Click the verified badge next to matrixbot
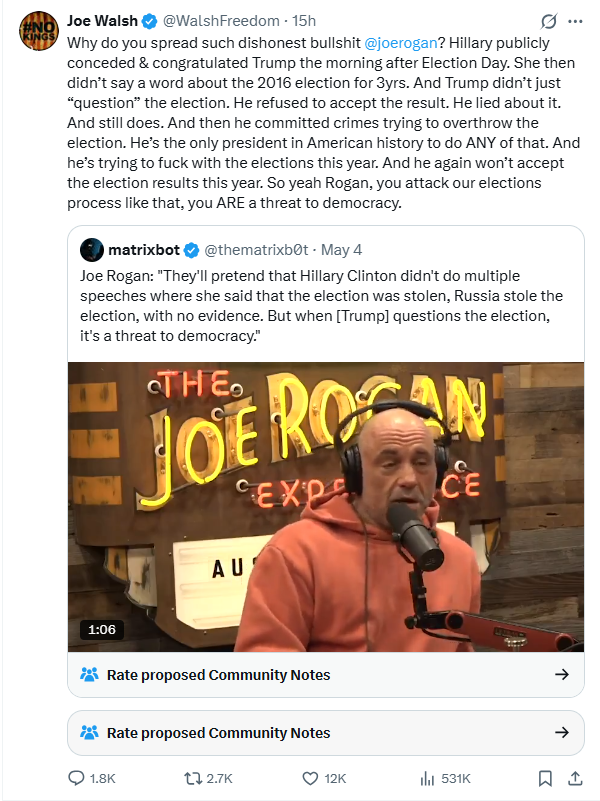600x801 pixels. point(191,250)
